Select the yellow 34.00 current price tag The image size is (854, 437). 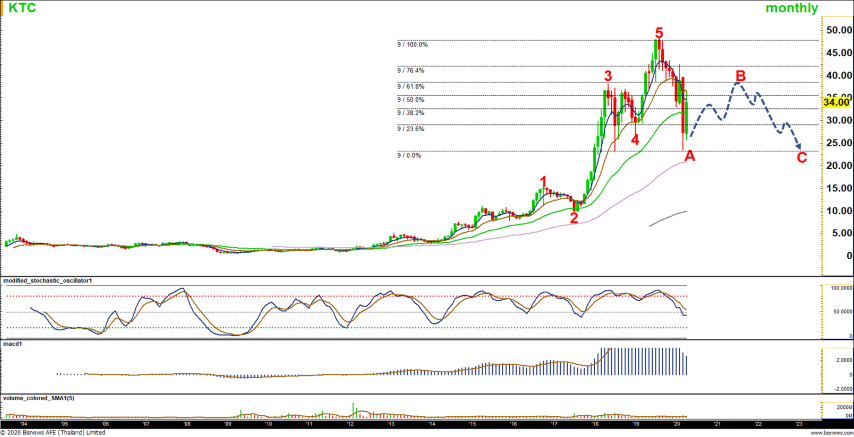click(x=836, y=101)
